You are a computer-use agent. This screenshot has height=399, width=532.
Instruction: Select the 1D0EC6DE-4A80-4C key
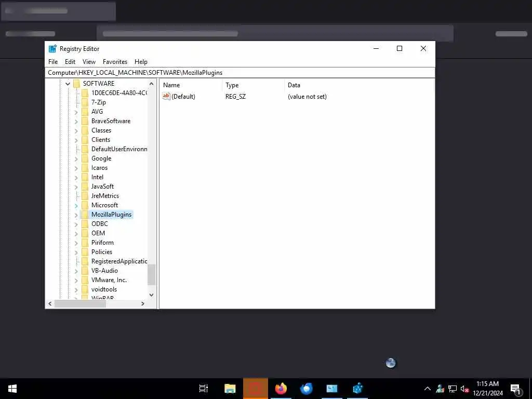click(x=119, y=93)
